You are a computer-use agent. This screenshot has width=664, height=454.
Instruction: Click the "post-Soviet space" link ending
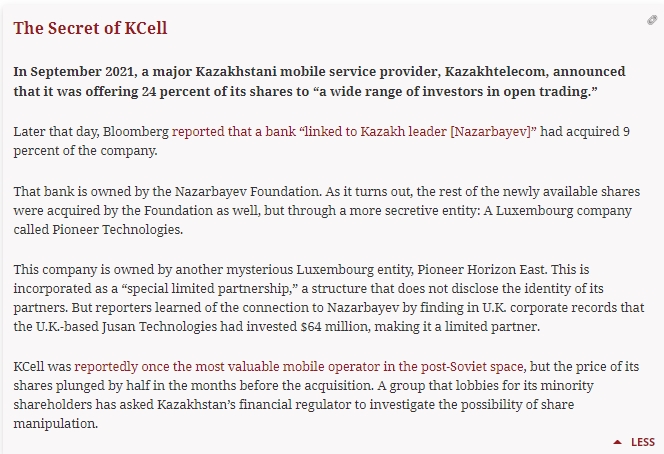point(473,369)
